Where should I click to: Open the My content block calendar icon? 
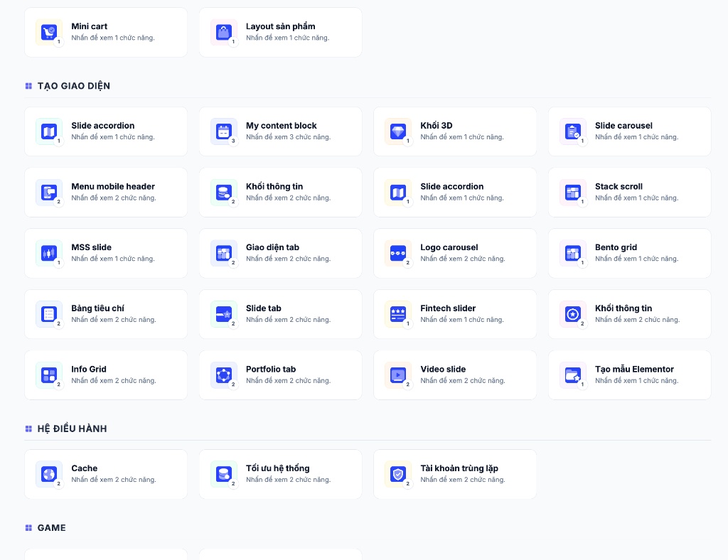point(223,131)
